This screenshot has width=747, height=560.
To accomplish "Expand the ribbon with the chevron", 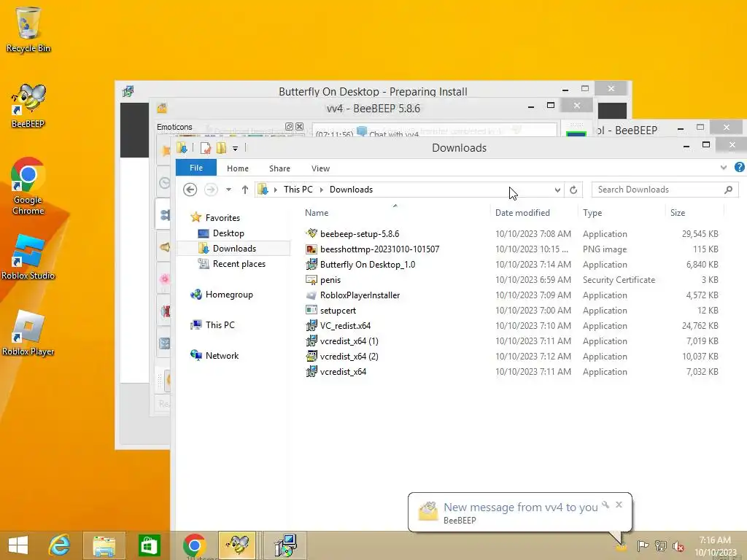I will coord(724,167).
